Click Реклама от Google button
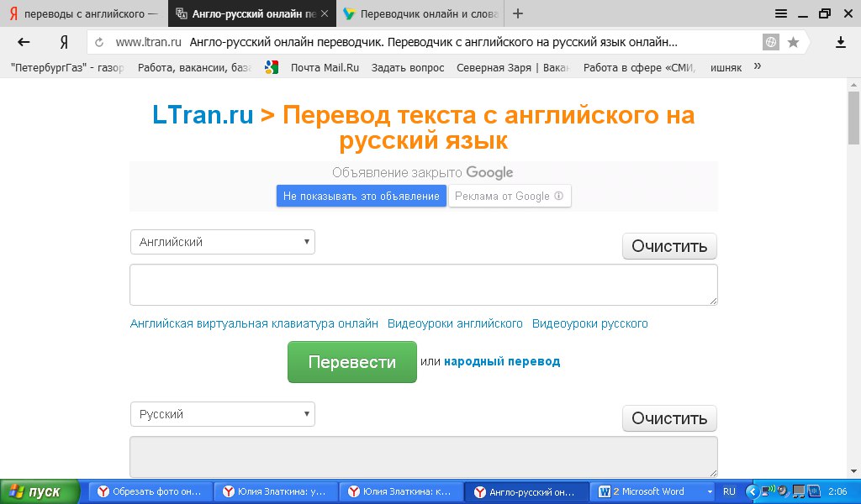Screen dimensions: 861x504 coord(510,196)
